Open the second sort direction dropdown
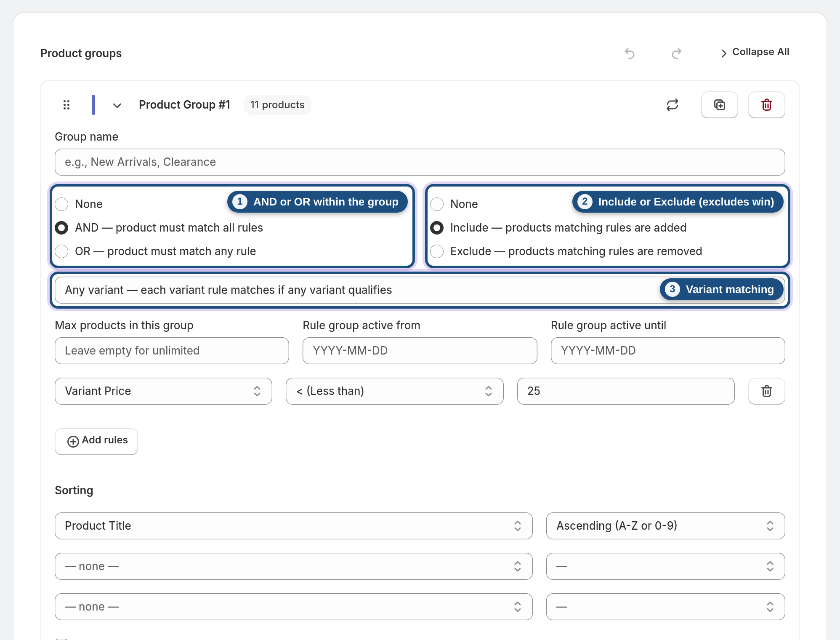Viewport: 840px width, 640px height. click(x=665, y=566)
